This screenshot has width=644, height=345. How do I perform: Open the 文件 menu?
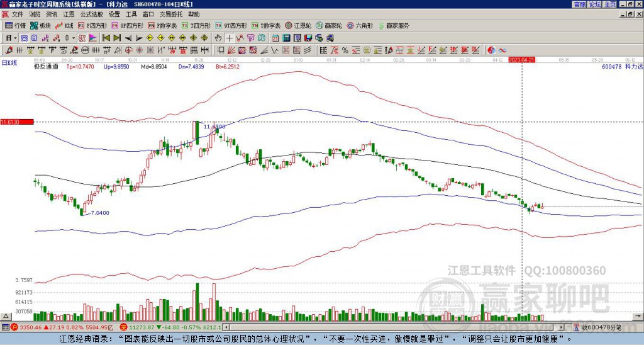coord(18,14)
